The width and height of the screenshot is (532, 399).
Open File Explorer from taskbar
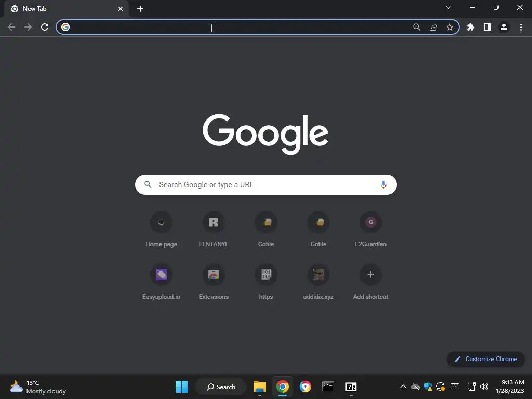[x=260, y=387]
